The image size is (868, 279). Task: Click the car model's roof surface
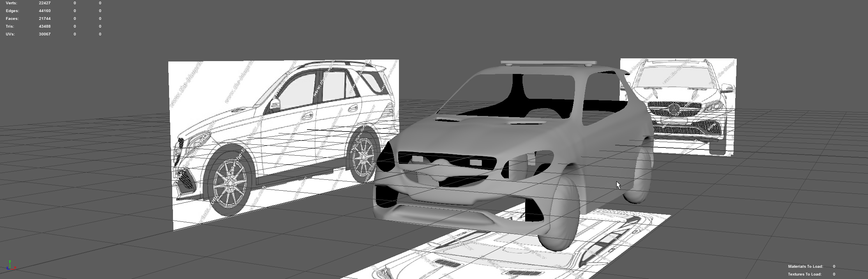(x=545, y=71)
